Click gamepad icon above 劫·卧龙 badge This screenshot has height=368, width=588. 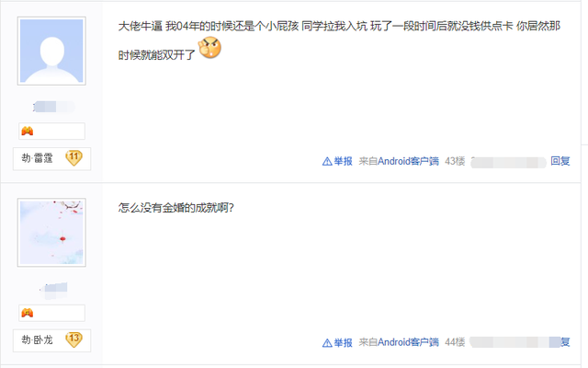(28, 313)
